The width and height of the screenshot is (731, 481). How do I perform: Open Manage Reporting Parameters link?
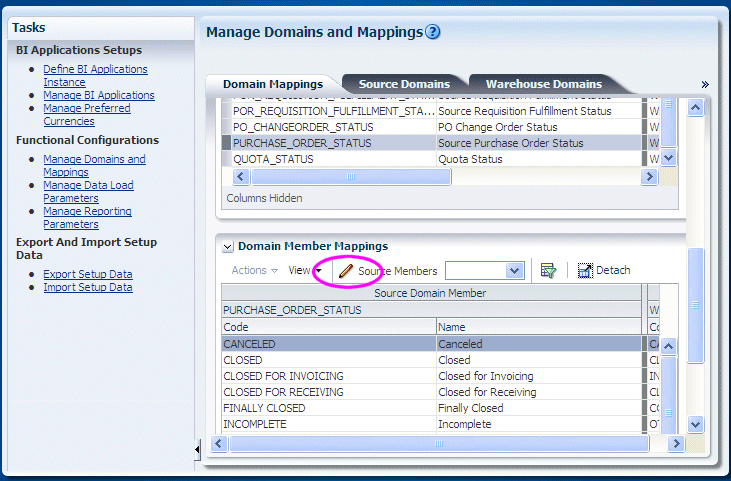(x=87, y=218)
